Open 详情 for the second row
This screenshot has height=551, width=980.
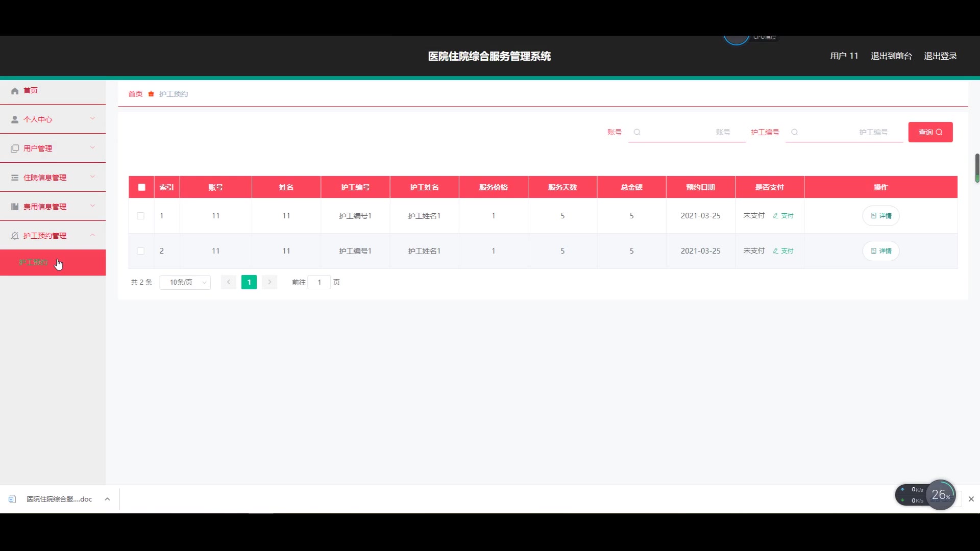click(880, 251)
